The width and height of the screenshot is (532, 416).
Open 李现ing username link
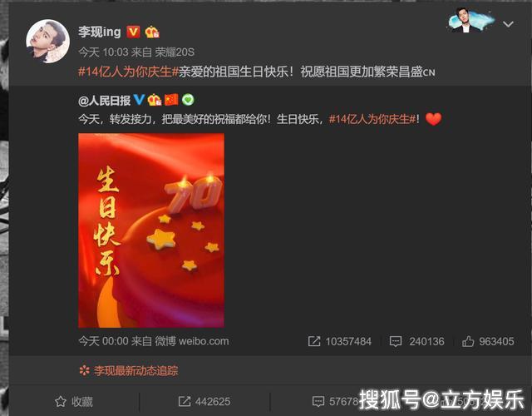pyautogui.click(x=100, y=32)
